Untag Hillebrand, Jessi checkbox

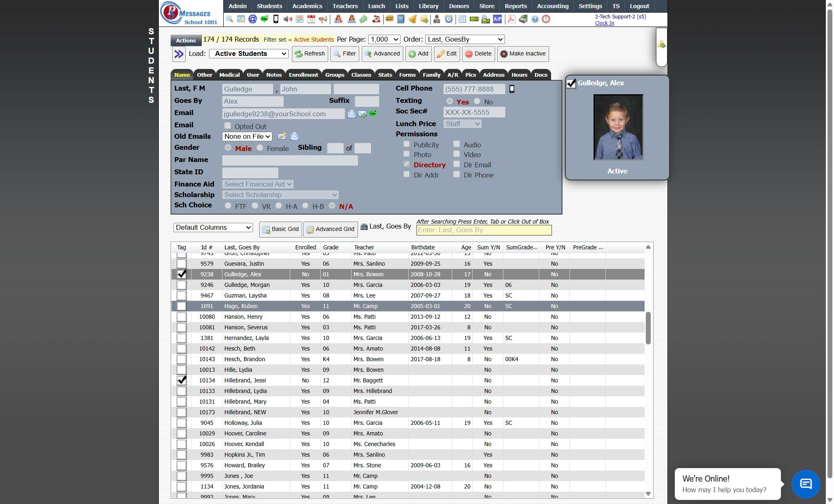coord(182,380)
